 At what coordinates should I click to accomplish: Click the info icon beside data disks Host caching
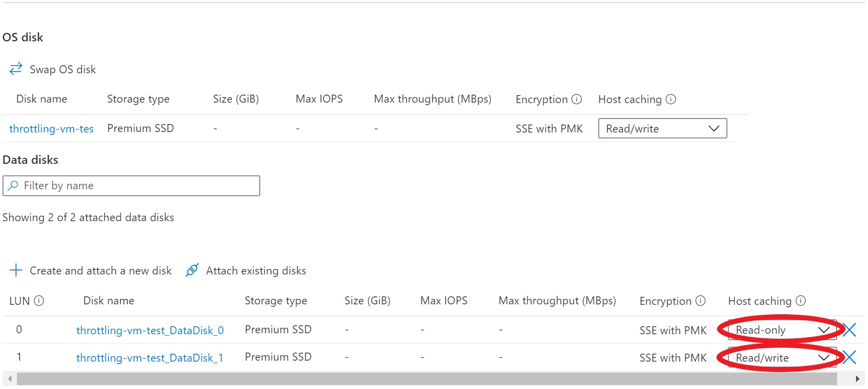[801, 301]
